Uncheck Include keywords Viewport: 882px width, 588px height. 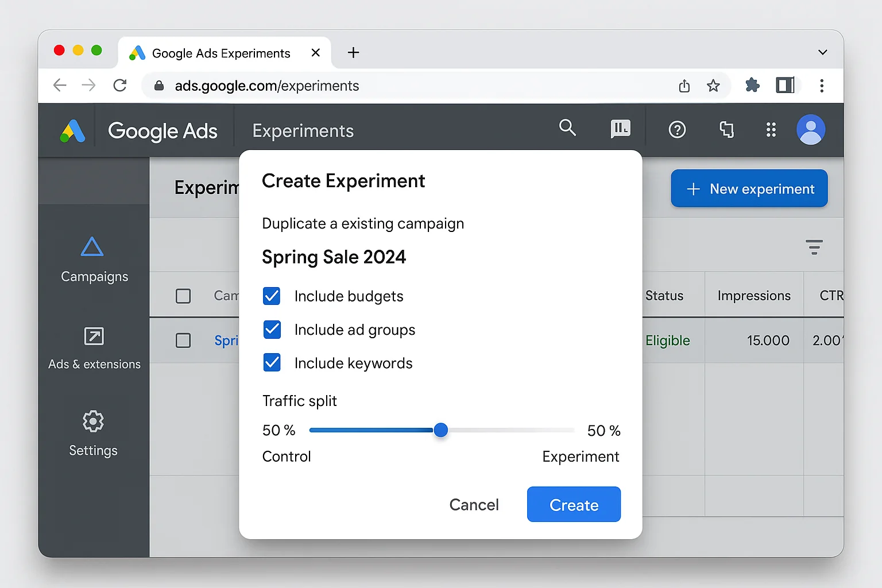pyautogui.click(x=271, y=362)
